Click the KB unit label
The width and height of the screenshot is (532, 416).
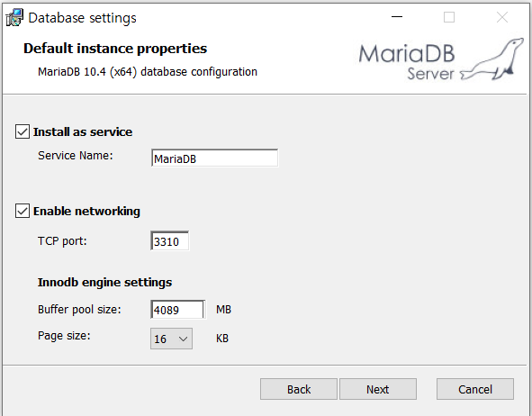[222, 339]
